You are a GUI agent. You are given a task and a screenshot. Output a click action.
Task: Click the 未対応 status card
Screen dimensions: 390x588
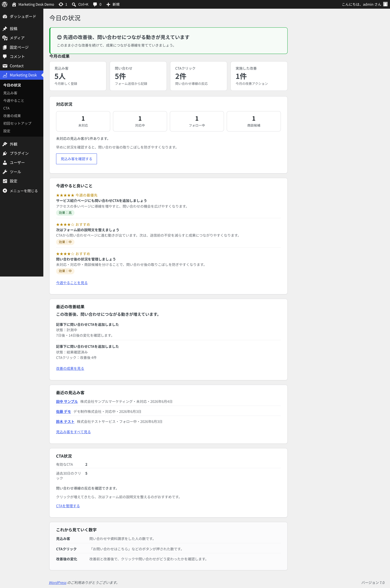(x=83, y=121)
